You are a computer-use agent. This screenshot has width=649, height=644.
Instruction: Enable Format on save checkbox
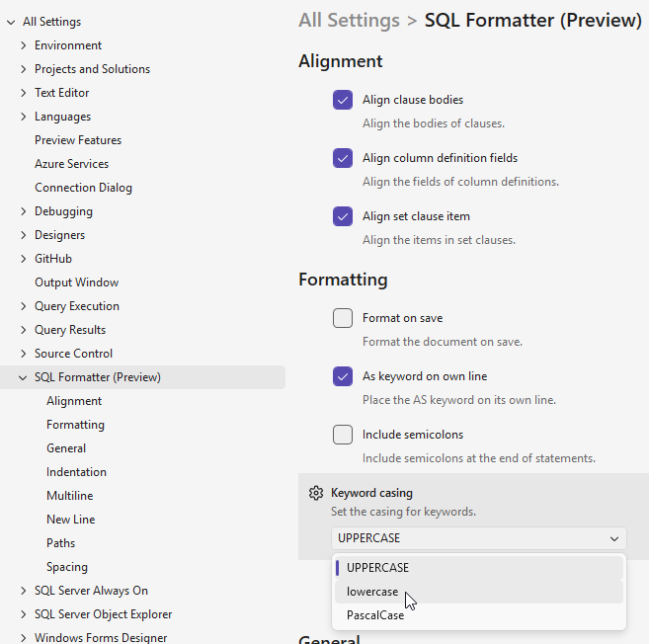click(x=343, y=318)
